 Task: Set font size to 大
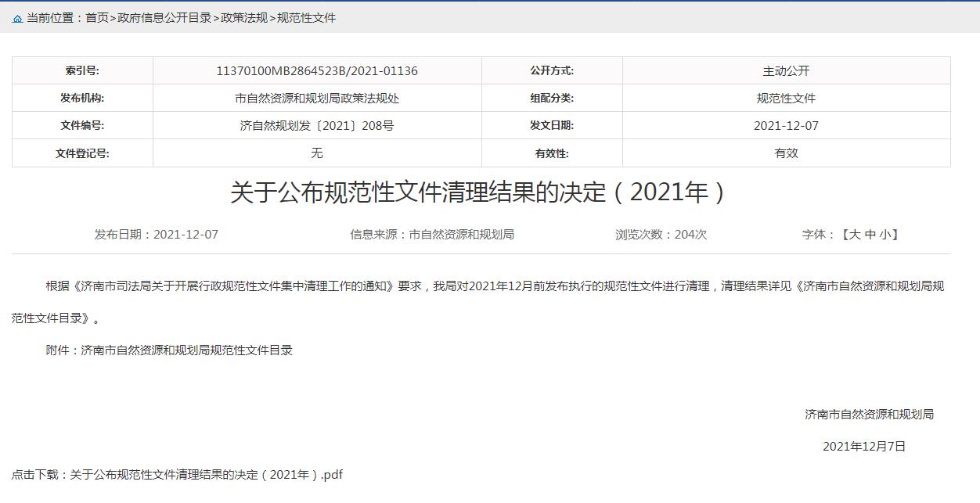pyautogui.click(x=855, y=234)
